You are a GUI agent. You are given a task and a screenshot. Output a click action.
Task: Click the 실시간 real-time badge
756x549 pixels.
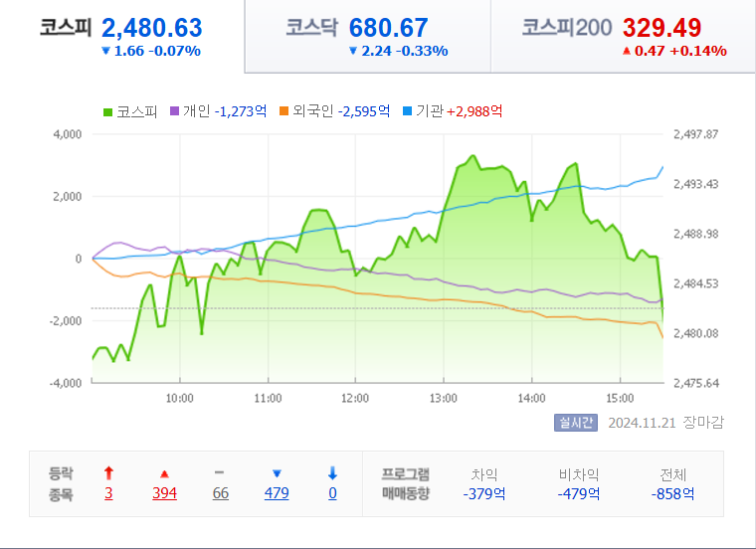(x=576, y=423)
